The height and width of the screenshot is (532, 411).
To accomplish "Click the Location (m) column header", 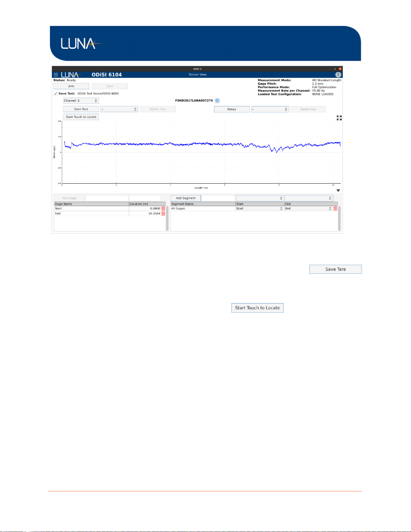I will (x=147, y=204).
